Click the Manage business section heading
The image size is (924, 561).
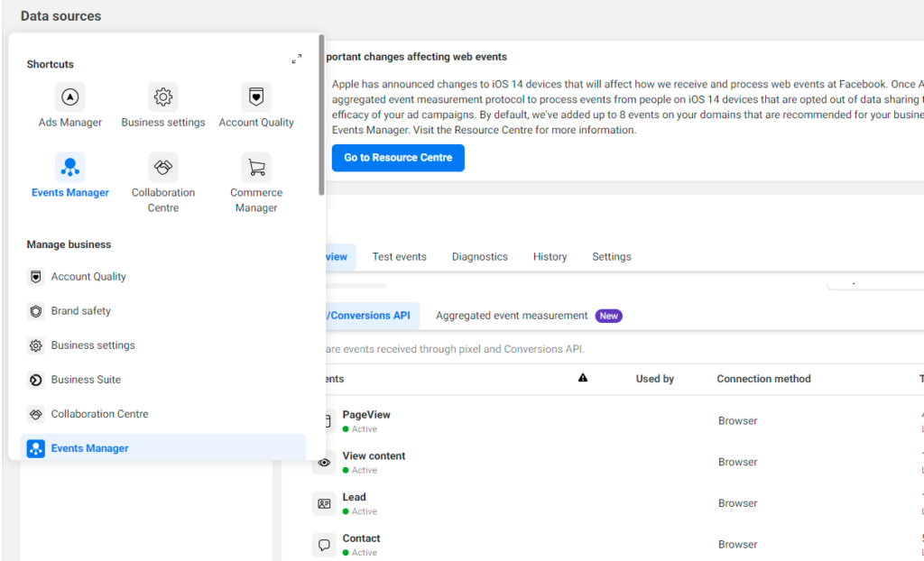click(x=69, y=244)
